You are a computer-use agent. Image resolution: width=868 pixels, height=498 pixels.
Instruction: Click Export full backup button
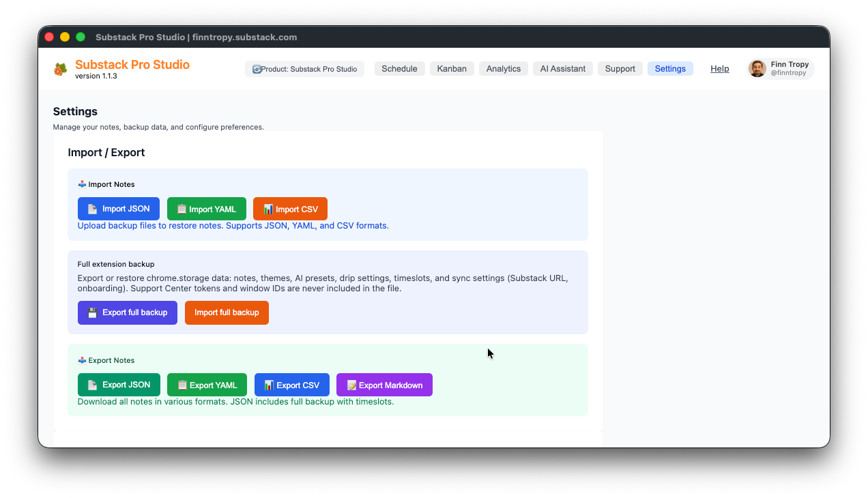[x=128, y=312]
